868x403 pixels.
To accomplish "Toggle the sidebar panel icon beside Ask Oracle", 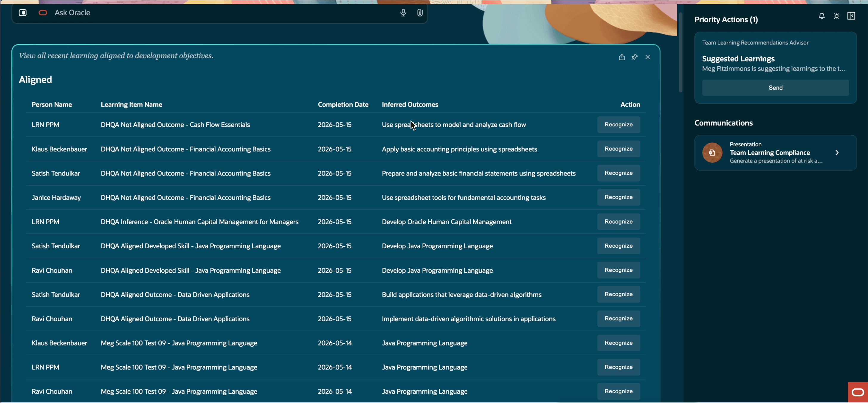I will [23, 13].
